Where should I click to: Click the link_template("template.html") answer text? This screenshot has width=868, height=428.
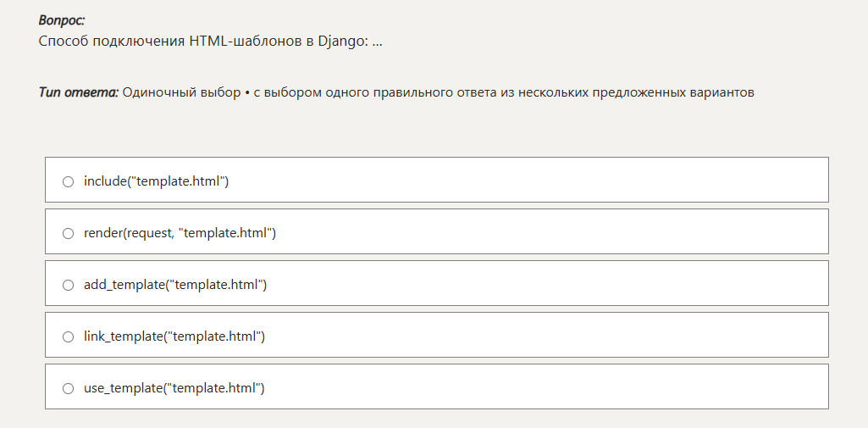pyautogui.click(x=174, y=336)
